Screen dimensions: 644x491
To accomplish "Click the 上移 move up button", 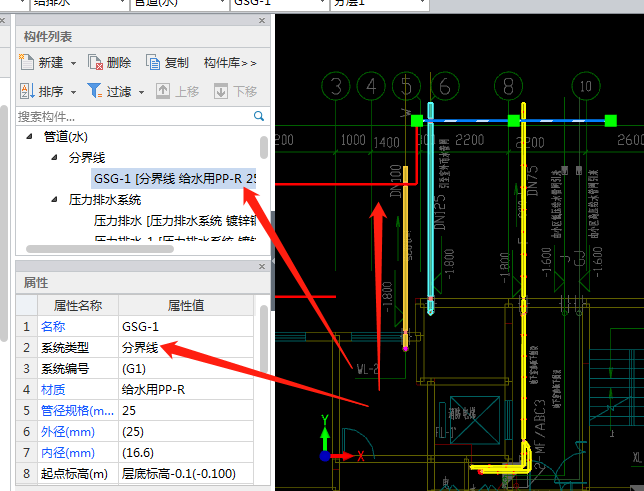I will pyautogui.click(x=177, y=91).
